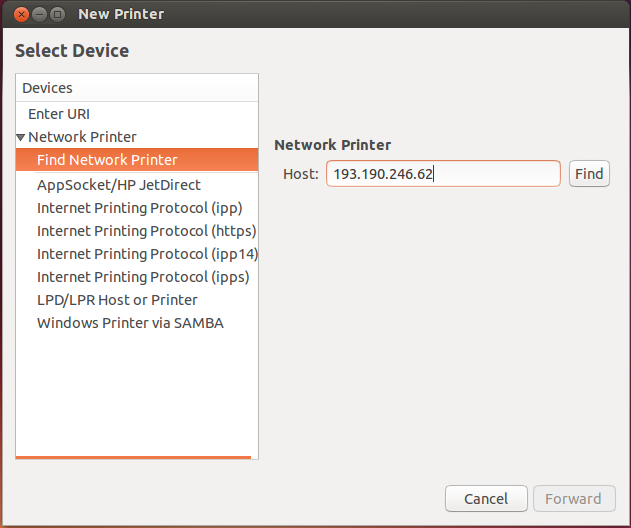
Task: Maximize the New Printer dialog
Action: [x=57, y=15]
